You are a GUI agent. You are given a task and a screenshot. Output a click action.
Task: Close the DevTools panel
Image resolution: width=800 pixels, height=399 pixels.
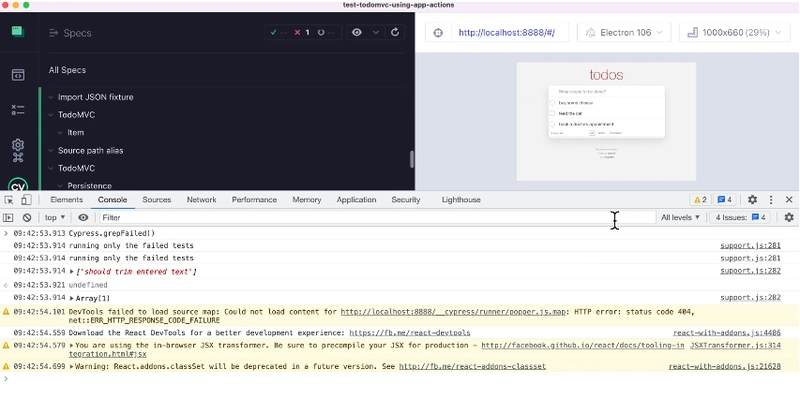pyautogui.click(x=789, y=200)
